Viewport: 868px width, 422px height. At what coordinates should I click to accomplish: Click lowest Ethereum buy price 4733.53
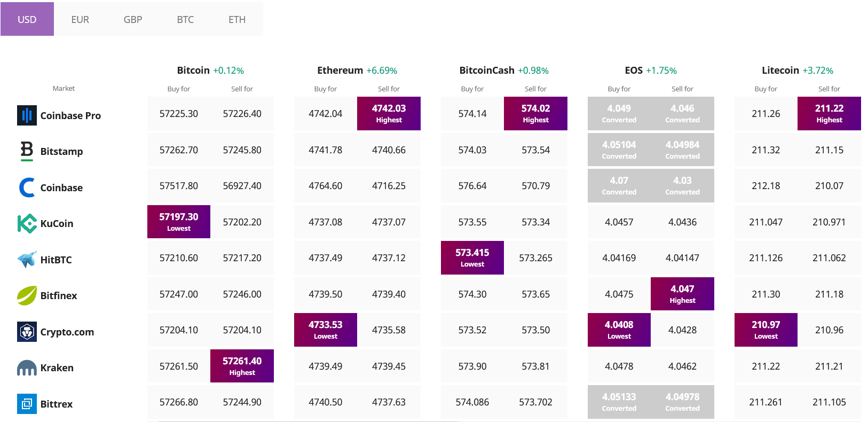coord(326,330)
